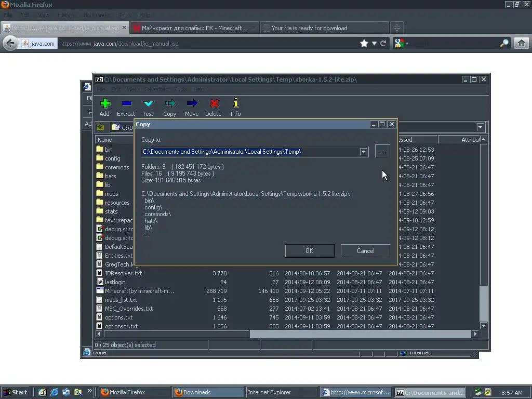The image size is (532, 399).
Task: Select the options.txt file row
Action: (287, 317)
